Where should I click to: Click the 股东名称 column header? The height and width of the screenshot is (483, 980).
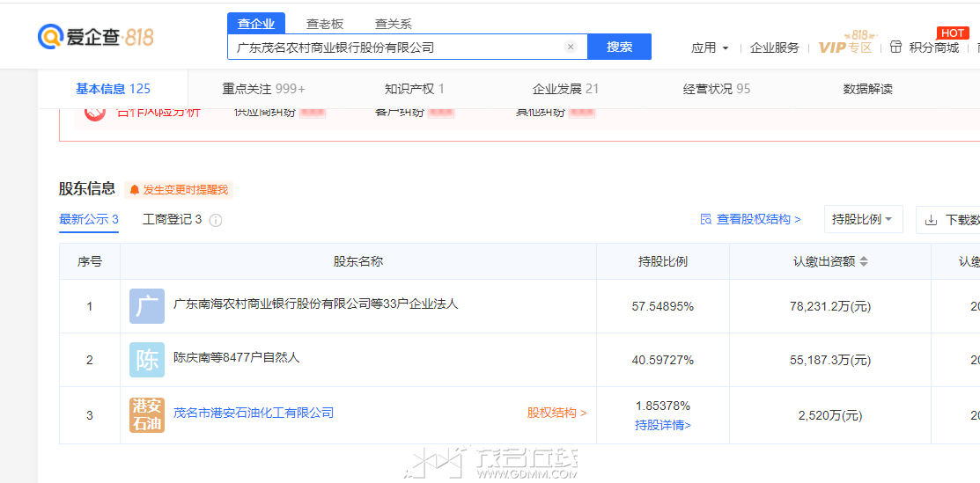pyautogui.click(x=358, y=262)
